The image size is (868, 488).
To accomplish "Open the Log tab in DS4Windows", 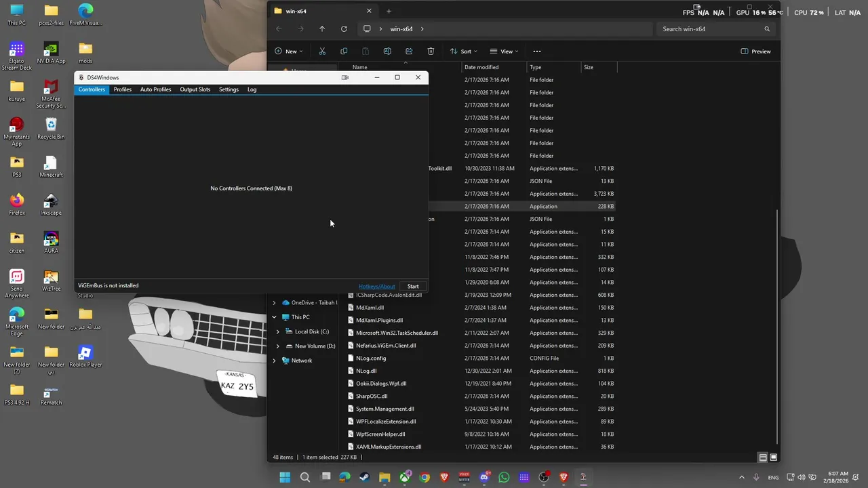I will (252, 89).
